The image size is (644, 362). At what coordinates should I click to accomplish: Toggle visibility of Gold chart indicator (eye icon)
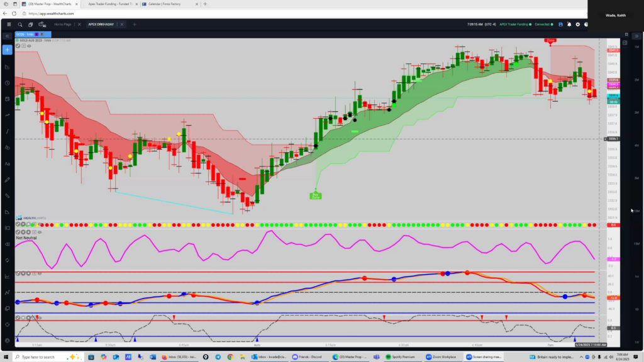coord(29,46)
